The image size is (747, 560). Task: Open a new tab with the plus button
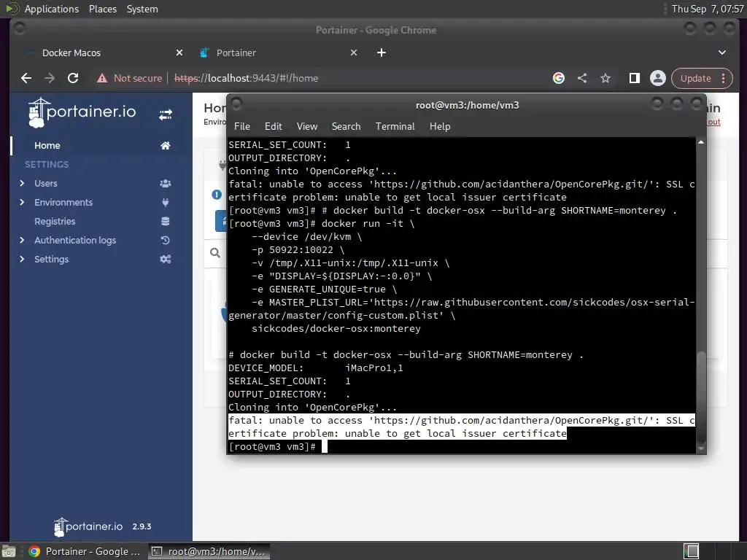pyautogui.click(x=382, y=52)
